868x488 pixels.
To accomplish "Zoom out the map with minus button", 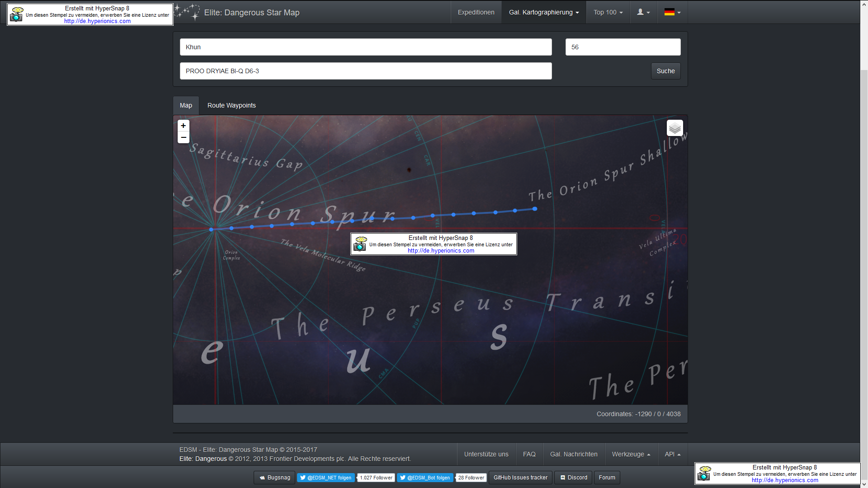I will 183,137.
